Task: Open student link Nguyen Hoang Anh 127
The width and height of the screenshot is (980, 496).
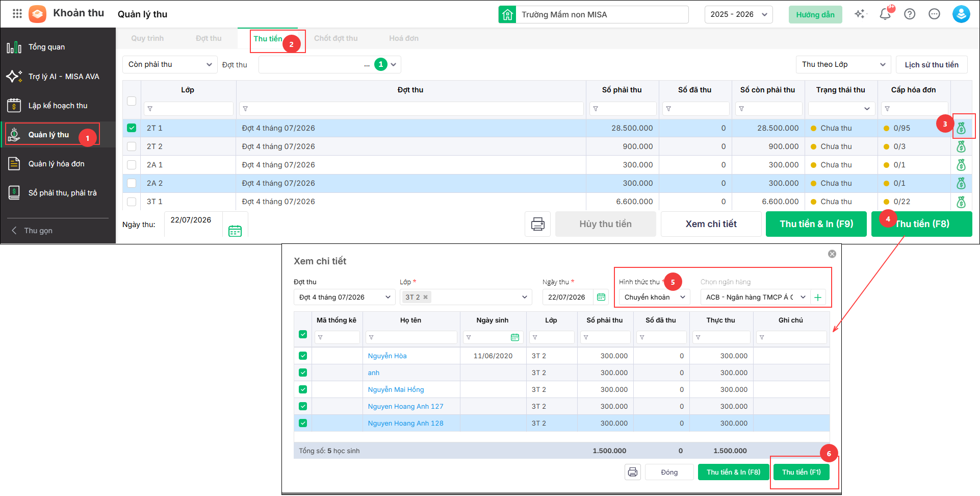Action: pos(406,406)
